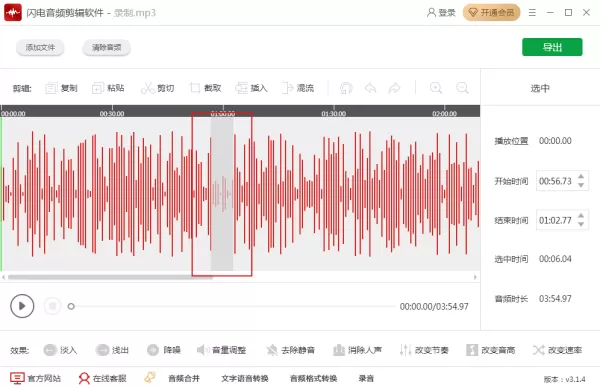This screenshot has width=600, height=388.
Task: Click the waveform horizontal scrollbar thumb
Action: click(110, 277)
